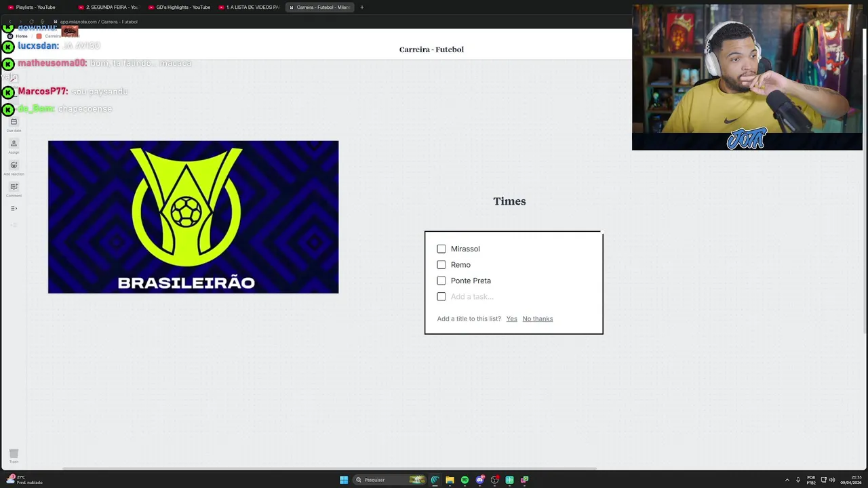Click the Add a task field
The image size is (868, 488).
tap(472, 297)
